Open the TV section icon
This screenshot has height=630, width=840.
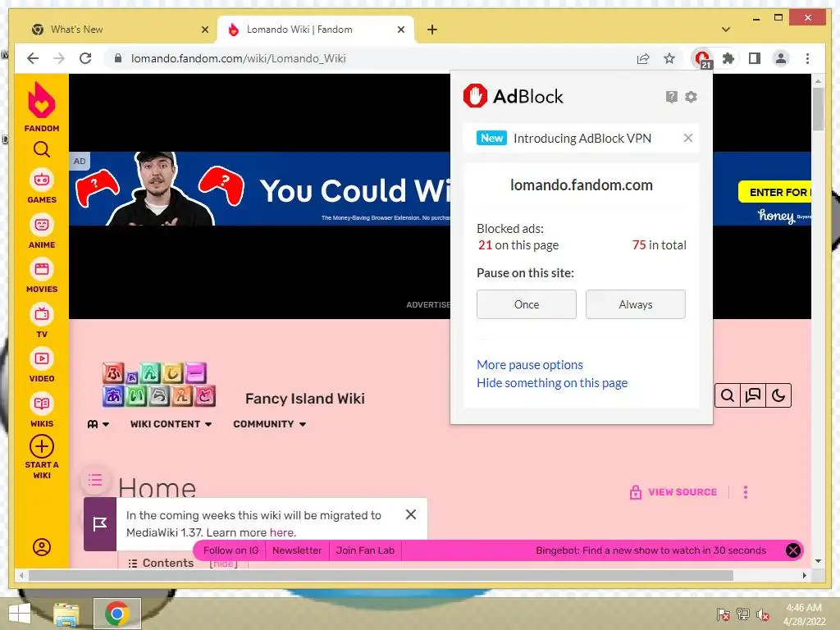point(42,314)
